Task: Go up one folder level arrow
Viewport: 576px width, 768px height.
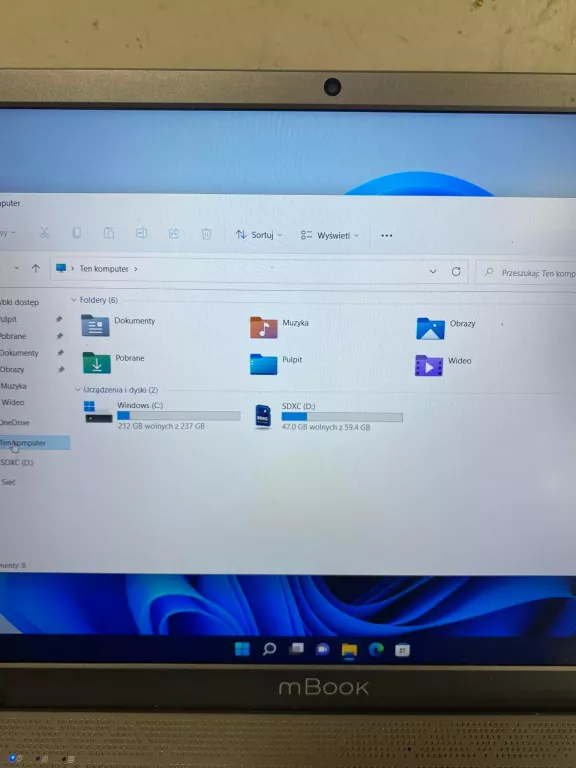Action: coord(36,268)
